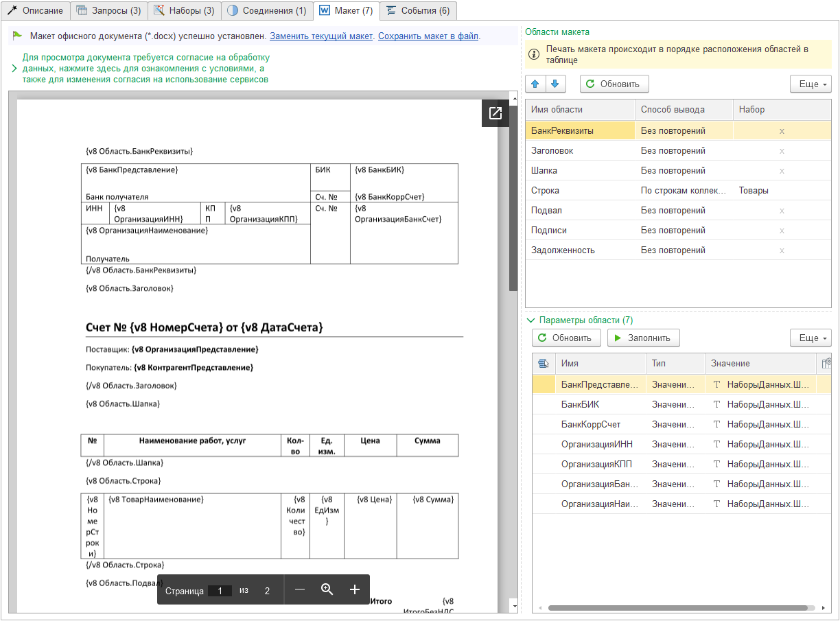Image resolution: width=840 pixels, height=621 pixels.
Task: Click the ОрганизацияНаи... parameter name
Action: point(600,504)
